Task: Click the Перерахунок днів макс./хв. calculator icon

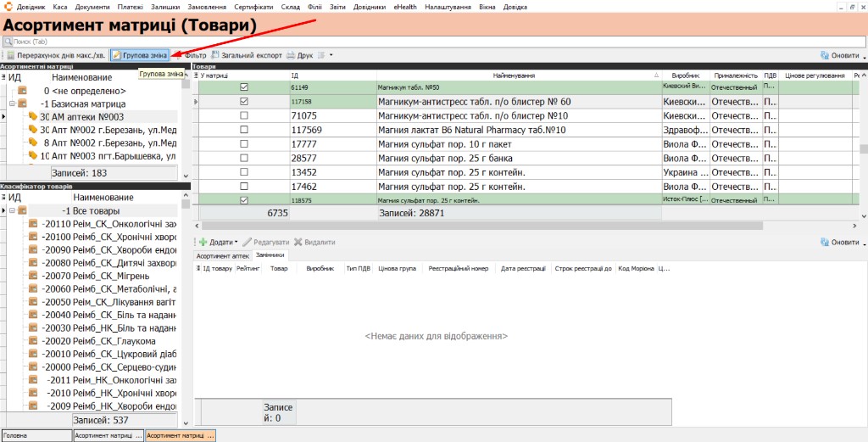Action: (x=10, y=55)
